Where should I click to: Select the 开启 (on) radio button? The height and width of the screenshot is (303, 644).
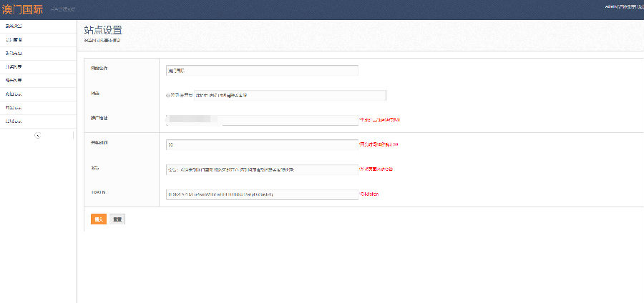click(x=182, y=95)
